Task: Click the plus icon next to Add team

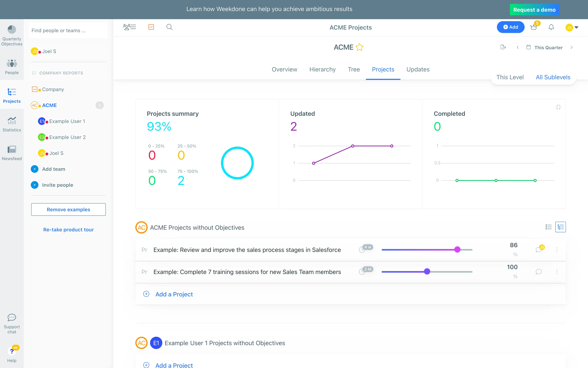Action: tap(34, 169)
